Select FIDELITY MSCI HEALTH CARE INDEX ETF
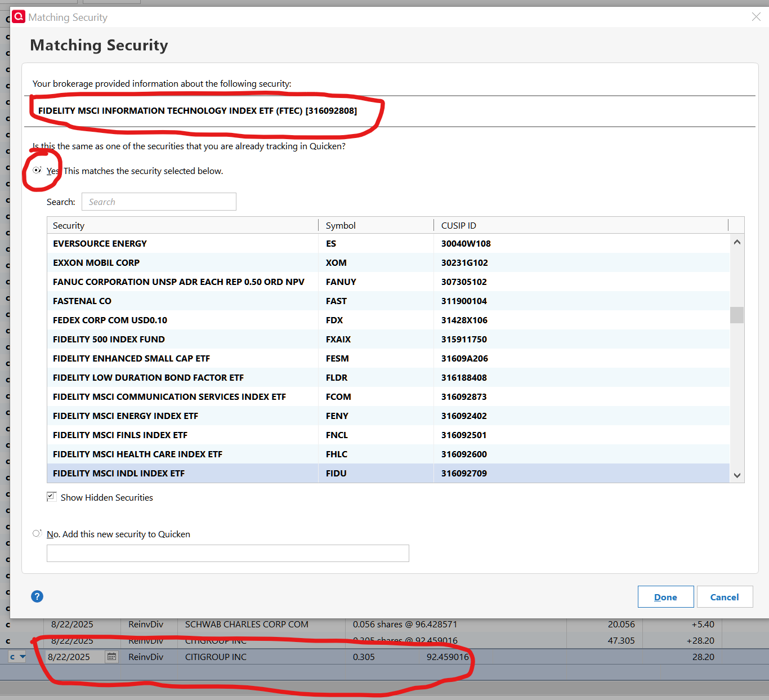Image resolution: width=769 pixels, height=700 pixels. click(388, 454)
